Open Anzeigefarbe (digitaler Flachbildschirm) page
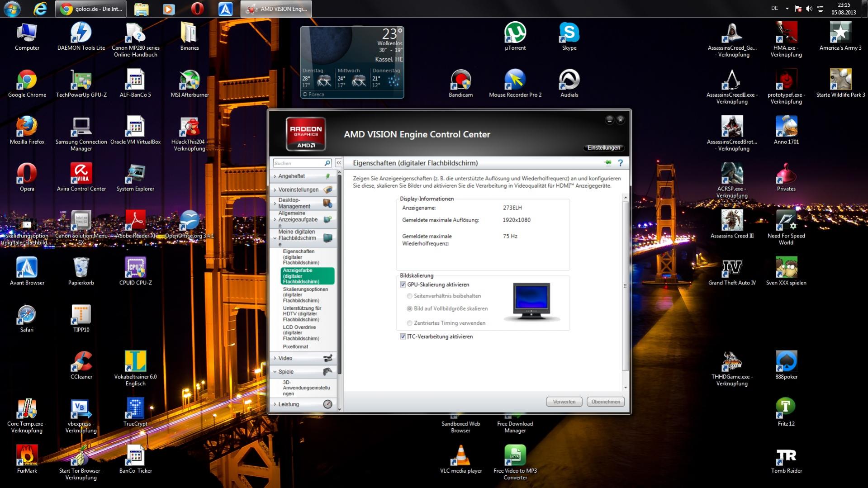 tap(308, 276)
